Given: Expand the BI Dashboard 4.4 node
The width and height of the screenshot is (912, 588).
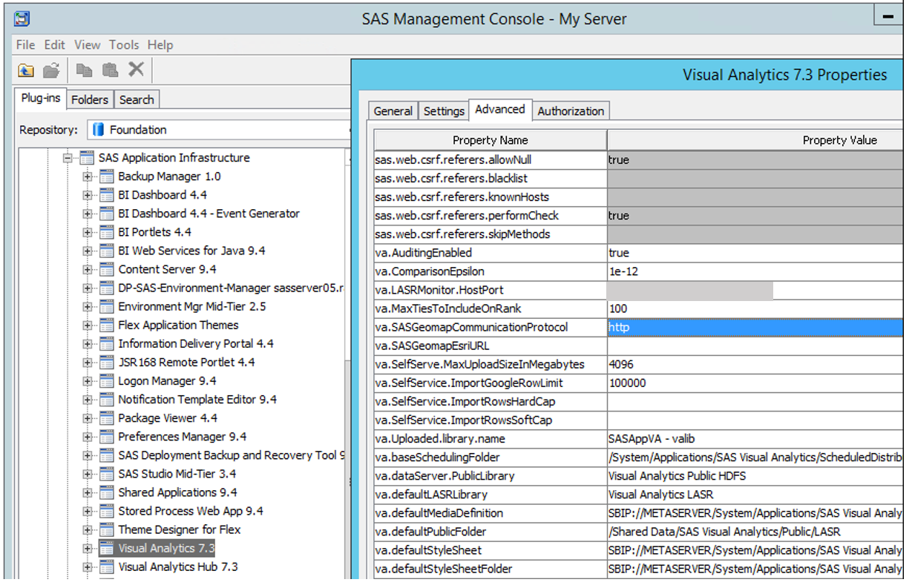Looking at the screenshot, I should point(88,195).
